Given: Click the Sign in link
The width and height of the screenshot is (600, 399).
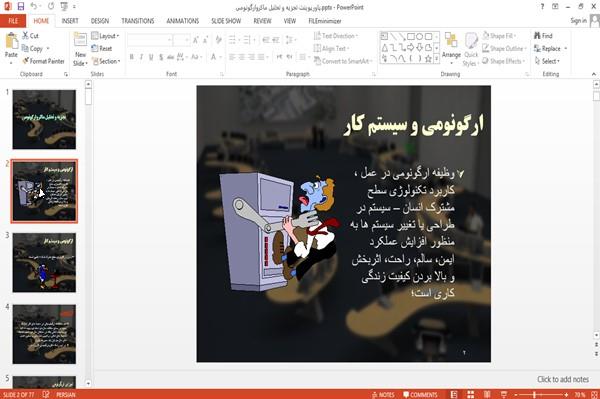Looking at the screenshot, I should point(578,20).
